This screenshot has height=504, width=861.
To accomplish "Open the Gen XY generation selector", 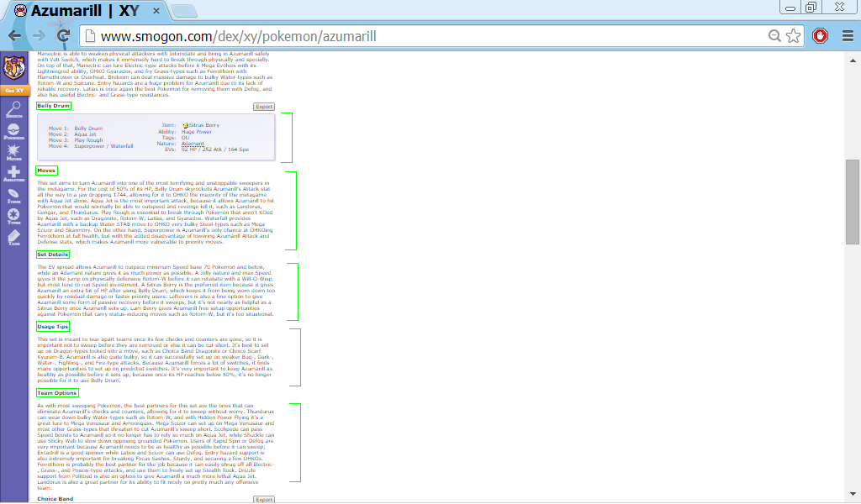I will click(14, 91).
